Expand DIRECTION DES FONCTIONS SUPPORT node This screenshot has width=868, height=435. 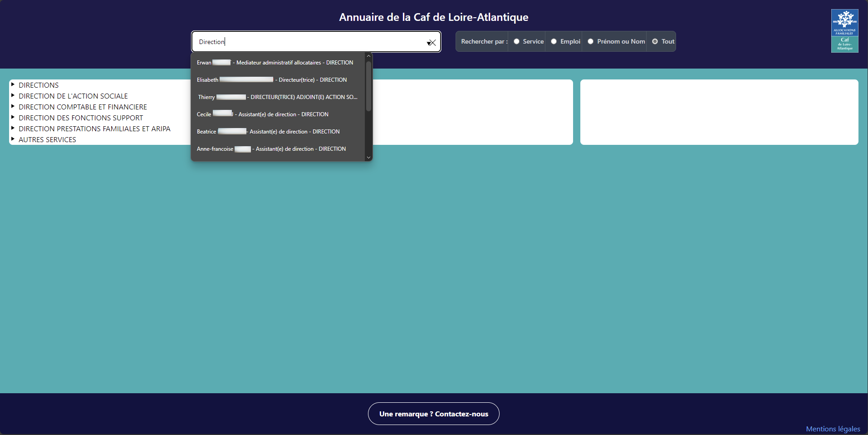(x=13, y=117)
